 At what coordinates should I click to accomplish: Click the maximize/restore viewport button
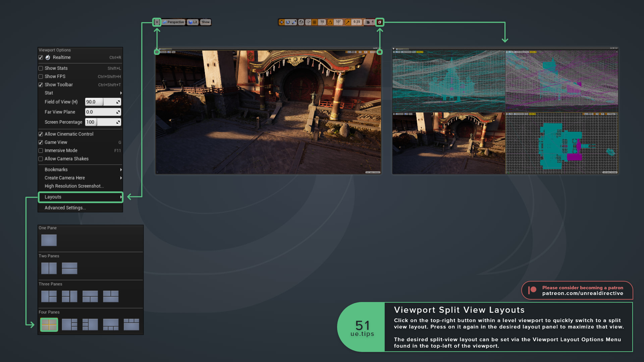point(380,22)
